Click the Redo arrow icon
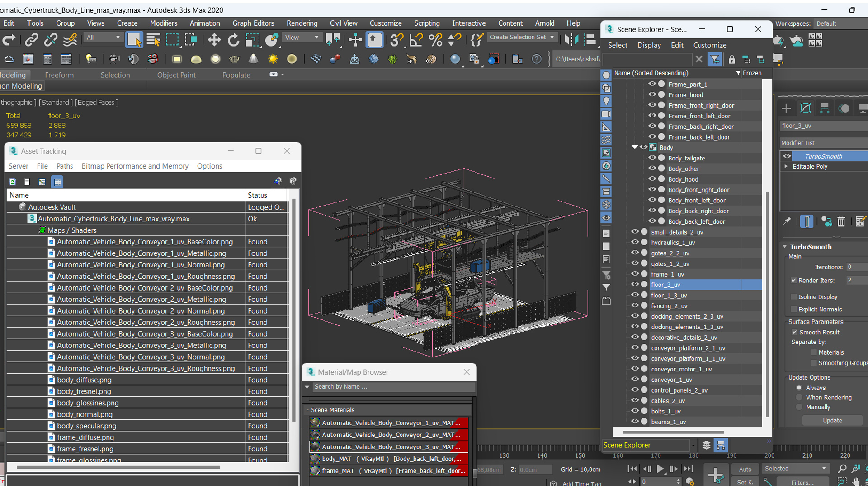This screenshot has width=868, height=488. point(9,40)
